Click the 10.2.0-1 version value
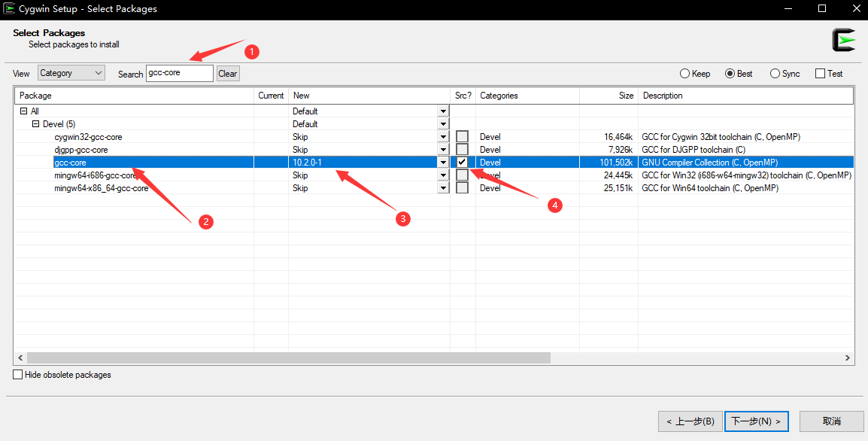Viewport: 868px width, 441px height. (307, 163)
